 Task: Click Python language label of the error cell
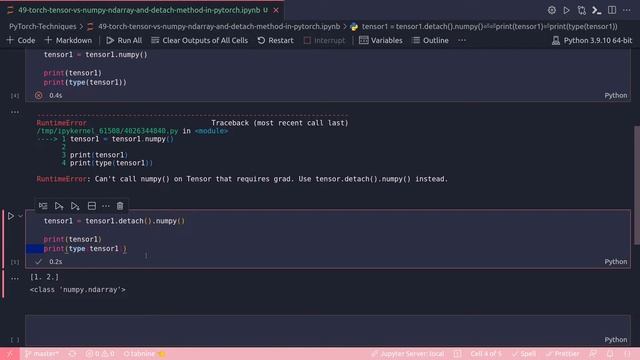click(x=616, y=95)
